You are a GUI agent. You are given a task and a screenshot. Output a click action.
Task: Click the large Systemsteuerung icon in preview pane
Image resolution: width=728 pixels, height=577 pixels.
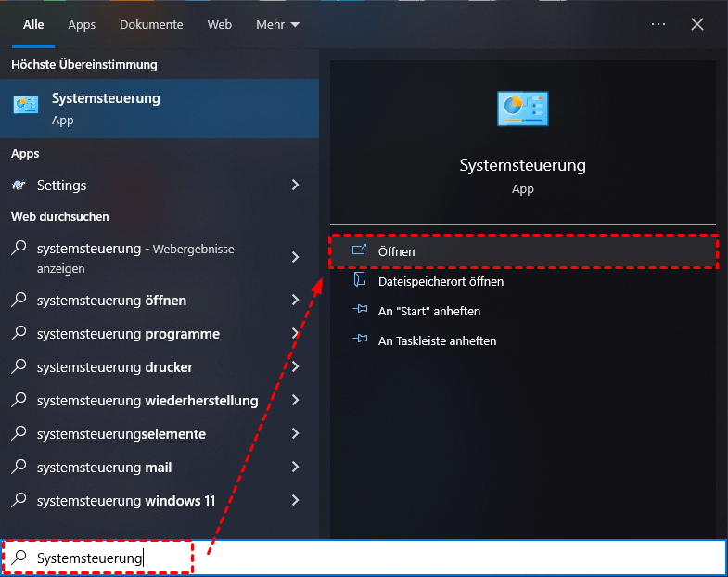point(522,109)
